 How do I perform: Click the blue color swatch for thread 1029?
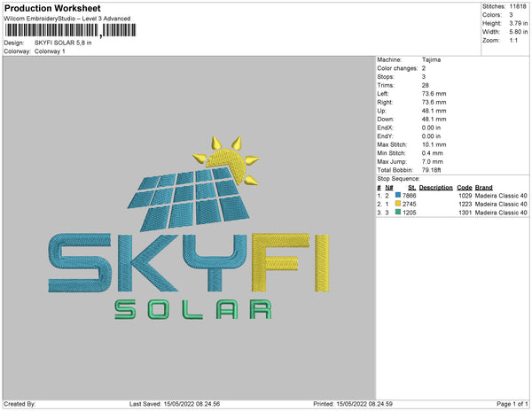398,195
